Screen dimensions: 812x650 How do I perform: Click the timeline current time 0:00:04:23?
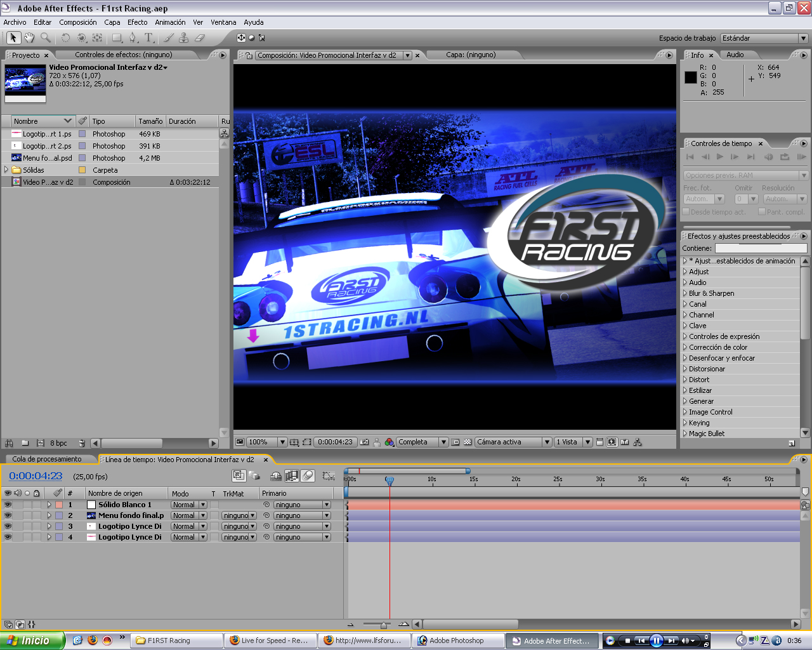point(36,476)
